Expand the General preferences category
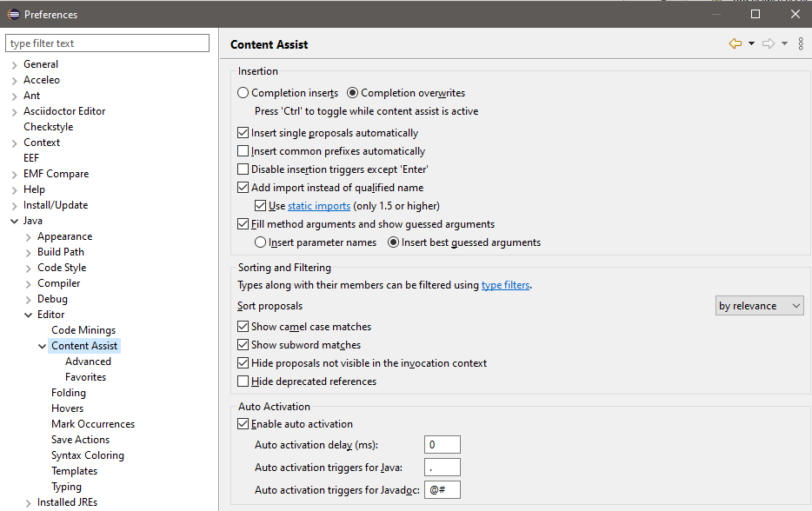Viewport: 812px width, 511px height. point(14,65)
